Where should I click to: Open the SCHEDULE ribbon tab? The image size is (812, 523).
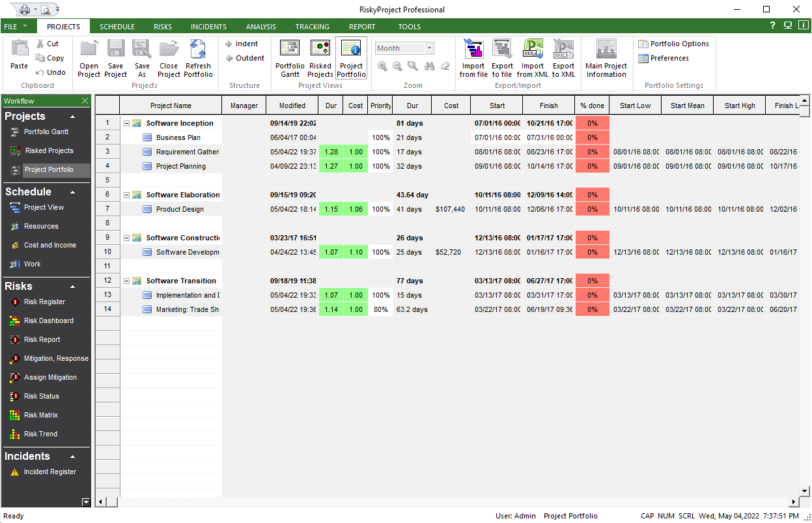coord(117,27)
